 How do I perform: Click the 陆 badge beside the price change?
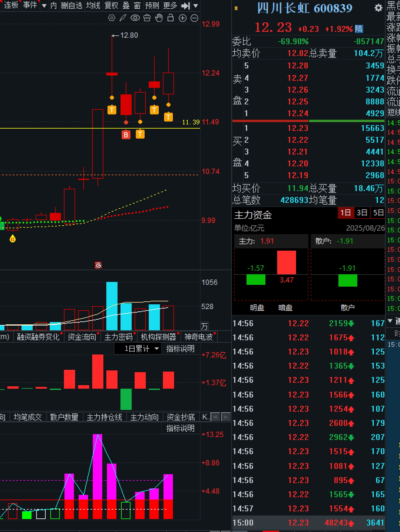pyautogui.click(x=359, y=29)
